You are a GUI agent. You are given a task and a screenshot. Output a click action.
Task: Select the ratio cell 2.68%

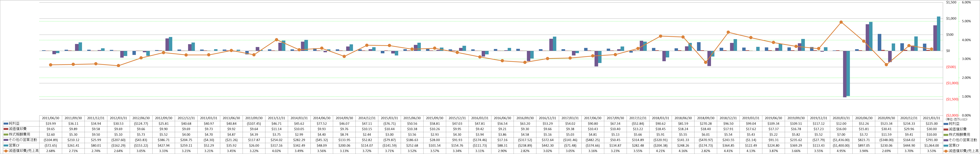click(x=51, y=151)
